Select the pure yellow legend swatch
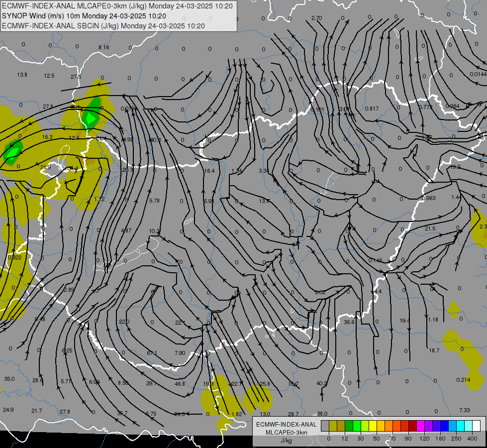 click(x=373, y=426)
